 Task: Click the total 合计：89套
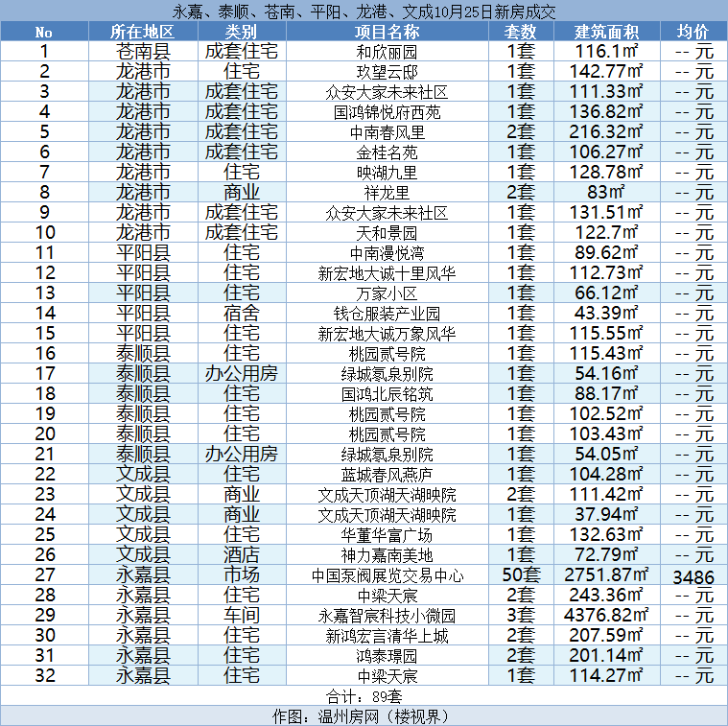click(x=364, y=696)
